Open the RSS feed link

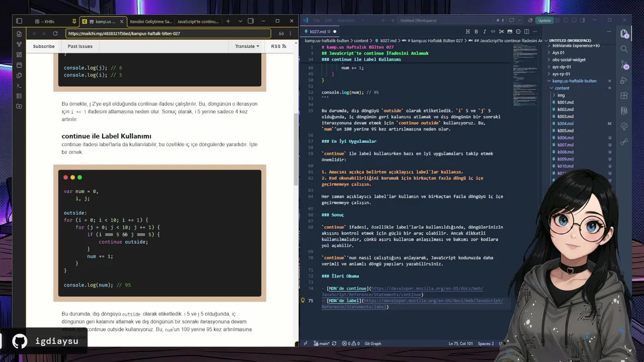click(x=279, y=46)
